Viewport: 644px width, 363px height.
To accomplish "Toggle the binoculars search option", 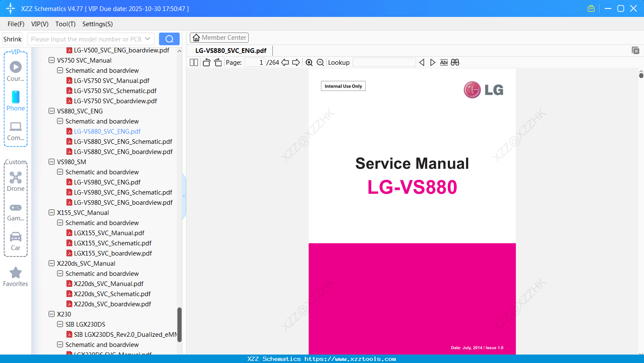I will coord(455,62).
